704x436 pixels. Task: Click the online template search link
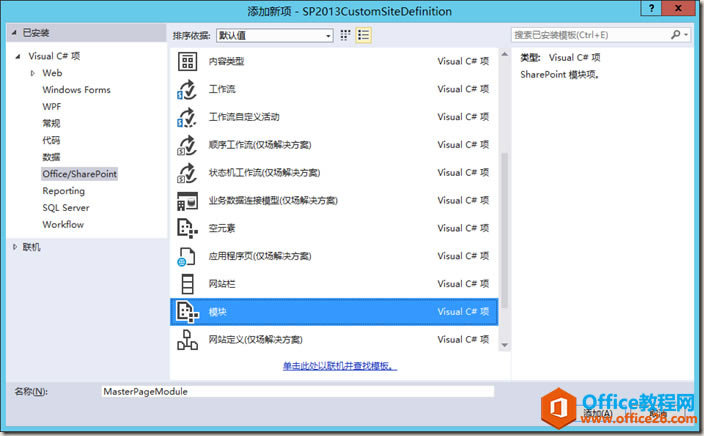pos(340,366)
